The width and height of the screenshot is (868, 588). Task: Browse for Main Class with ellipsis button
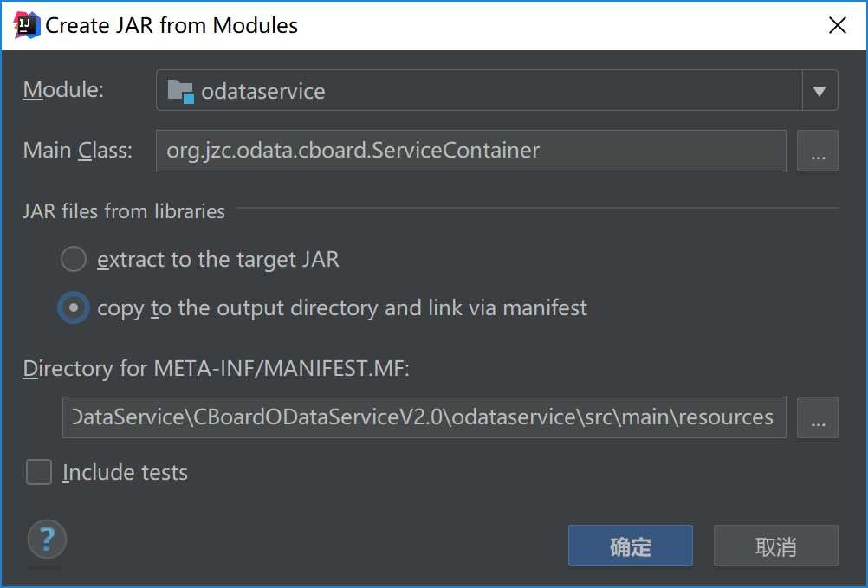[817, 151]
